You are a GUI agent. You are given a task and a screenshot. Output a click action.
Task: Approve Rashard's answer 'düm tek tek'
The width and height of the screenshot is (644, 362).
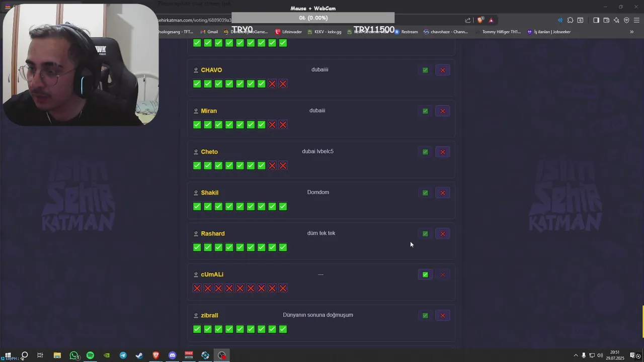tap(425, 234)
